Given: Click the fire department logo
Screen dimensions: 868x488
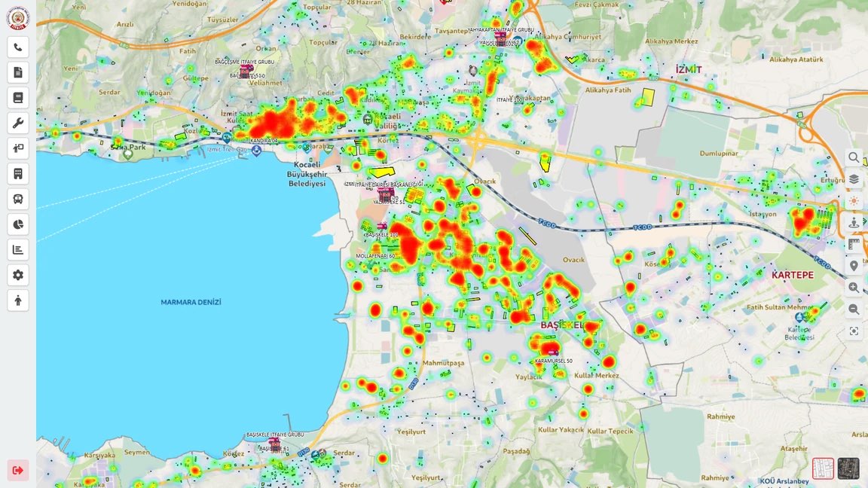Looking at the screenshot, I should (18, 18).
